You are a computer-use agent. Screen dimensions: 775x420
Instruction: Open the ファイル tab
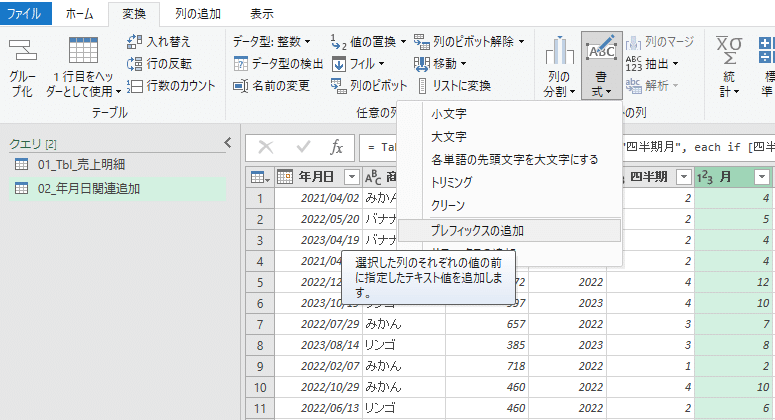[x=25, y=13]
